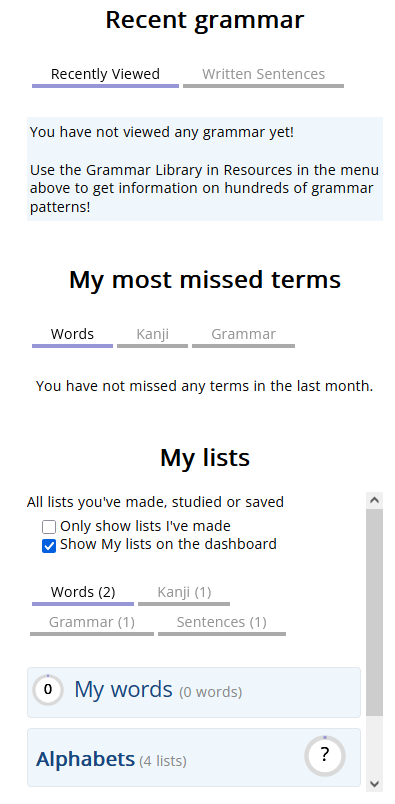The height and width of the screenshot is (804, 395).
Task: Select Words tab under most missed terms
Action: coord(72,335)
